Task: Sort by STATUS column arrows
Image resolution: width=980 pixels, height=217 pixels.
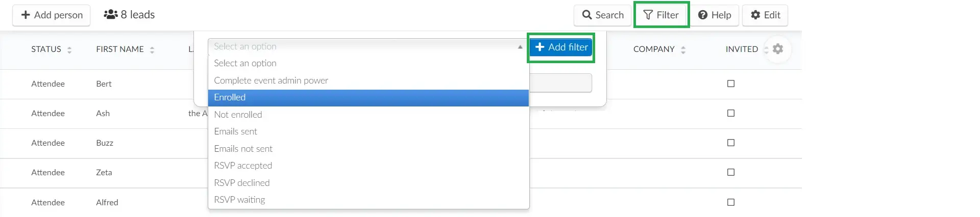Action: pos(69,49)
